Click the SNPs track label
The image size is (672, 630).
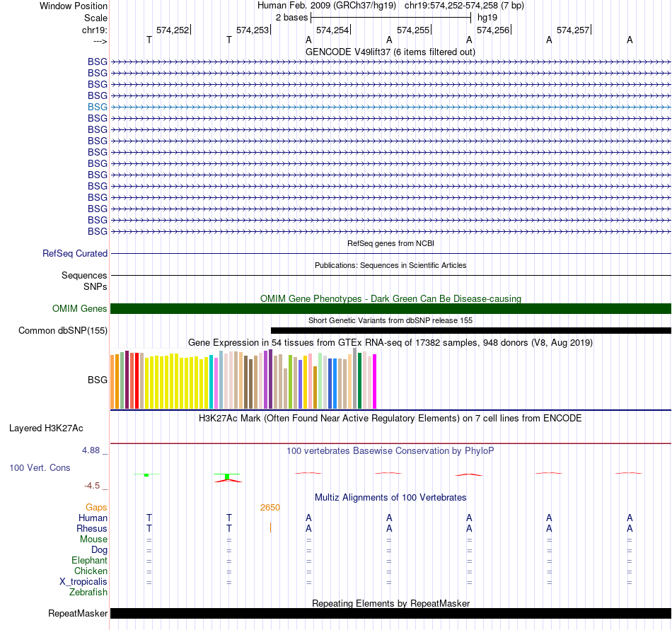(x=95, y=286)
